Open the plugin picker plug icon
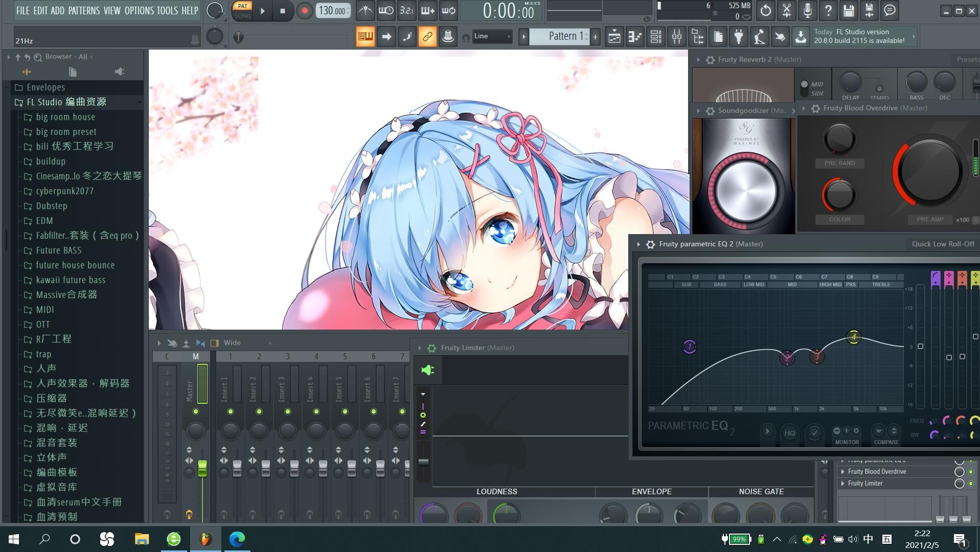Viewport: 980px width, 552px height. pyautogui.click(x=738, y=36)
